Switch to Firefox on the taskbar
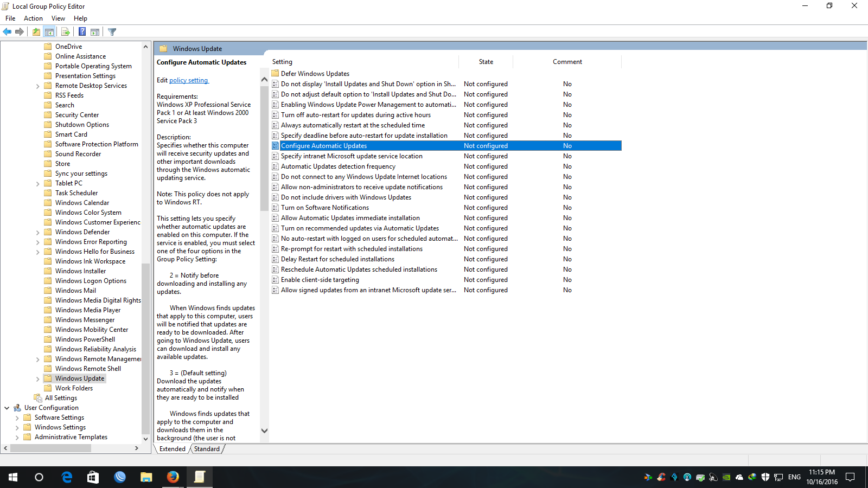The width and height of the screenshot is (868, 488). coord(173,477)
